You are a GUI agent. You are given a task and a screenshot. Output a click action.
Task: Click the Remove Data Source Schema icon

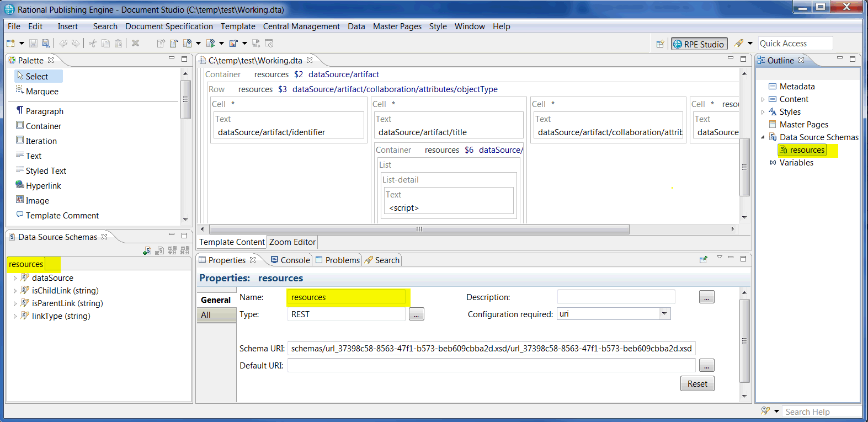[x=159, y=250]
